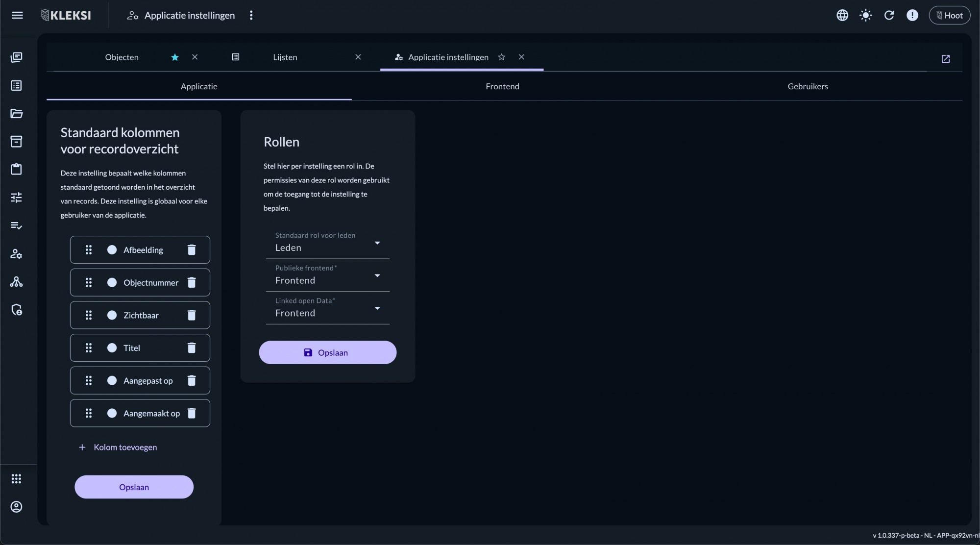Select the Applicatie sub-tab
Viewport: 980px width, 545px height.
(199, 86)
